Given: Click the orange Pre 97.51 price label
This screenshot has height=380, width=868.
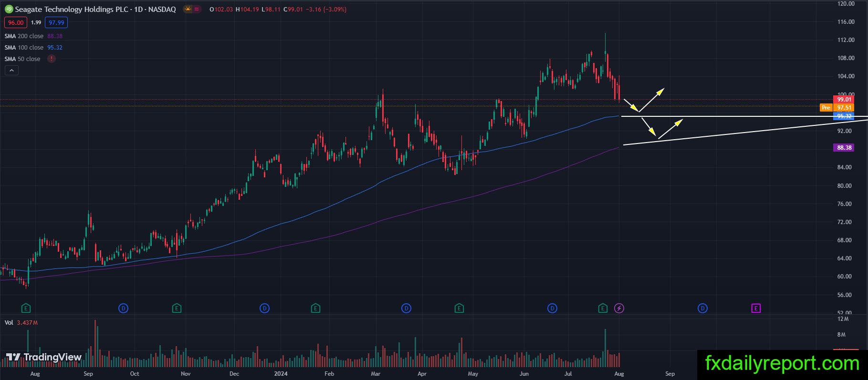Looking at the screenshot, I should coord(837,108).
